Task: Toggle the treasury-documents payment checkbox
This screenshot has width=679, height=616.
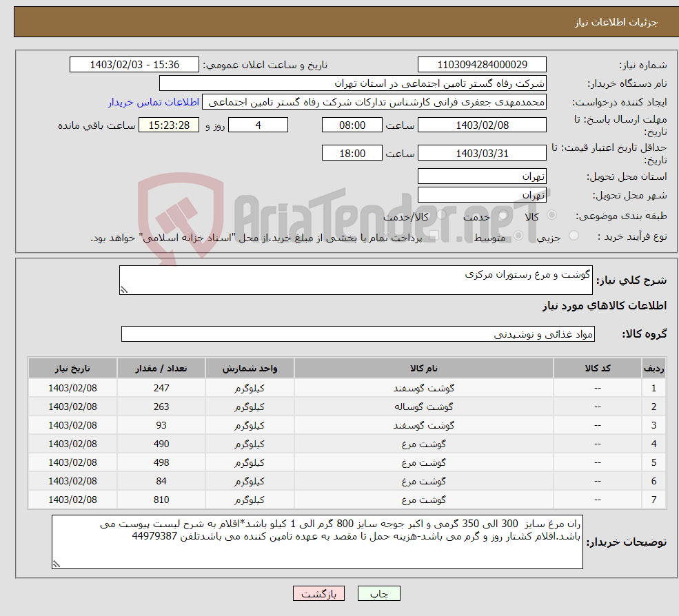Action: tap(434, 236)
